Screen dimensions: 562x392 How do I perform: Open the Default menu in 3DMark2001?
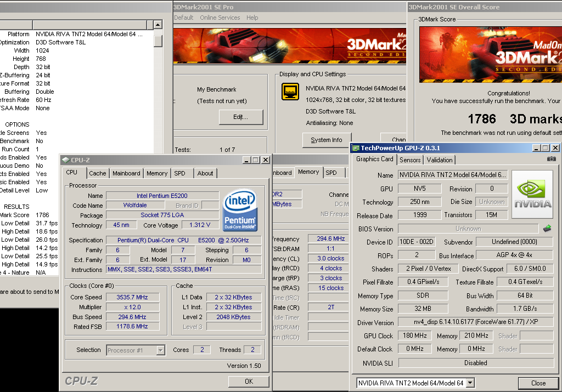(x=183, y=18)
